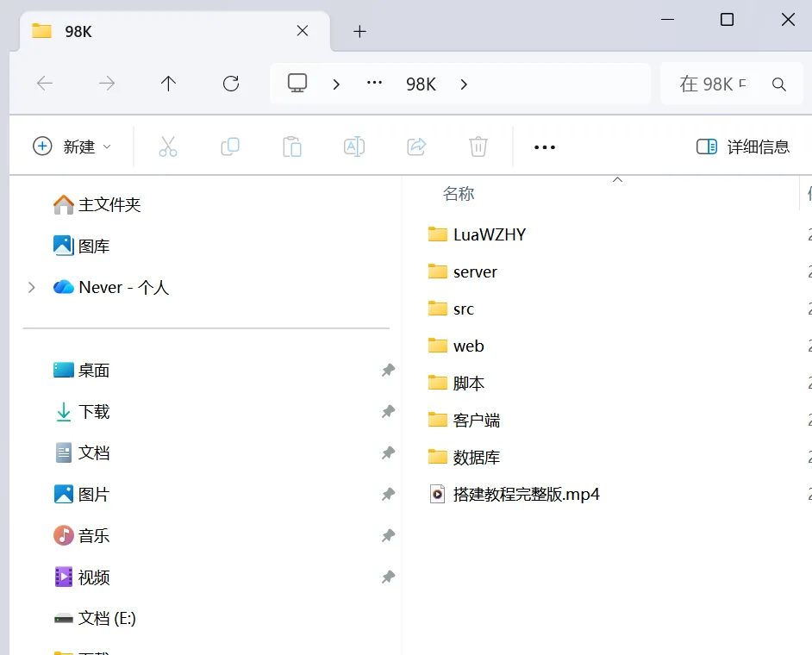The width and height of the screenshot is (812, 655).
Task: Minimize the File Explorer window
Action: [667, 20]
